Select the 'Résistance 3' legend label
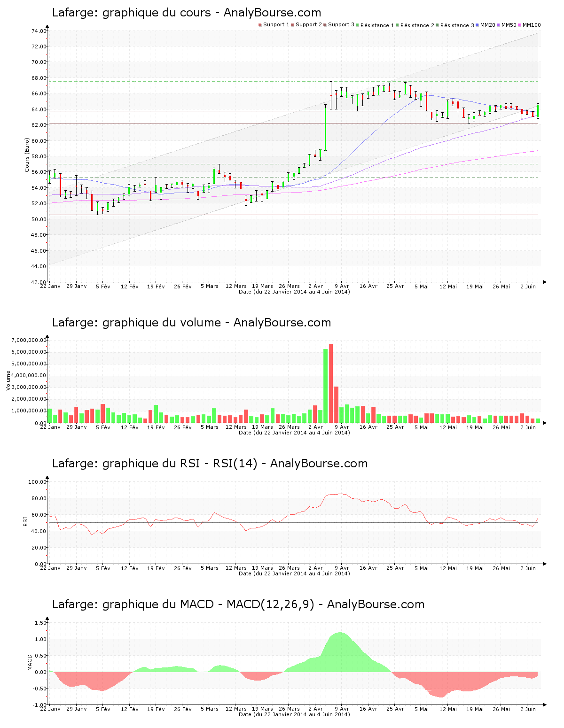Screen dimensions: 564x728 click(x=457, y=25)
